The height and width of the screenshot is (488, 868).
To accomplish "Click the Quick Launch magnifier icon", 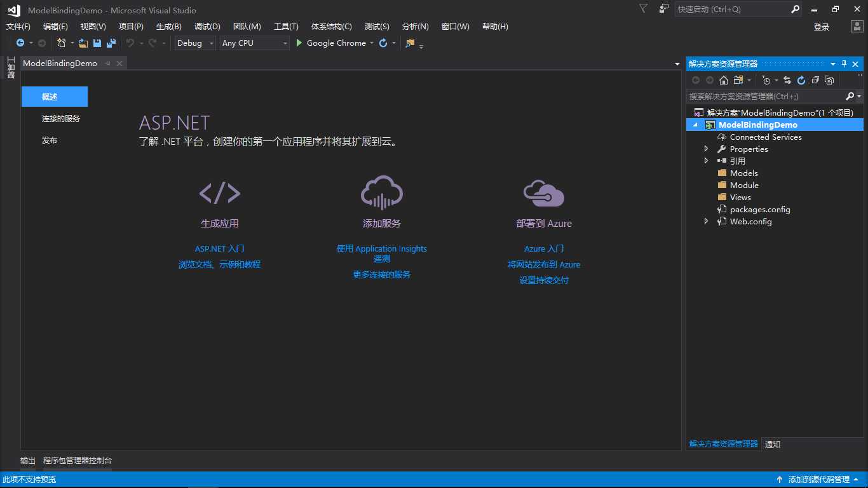I will coord(795,9).
